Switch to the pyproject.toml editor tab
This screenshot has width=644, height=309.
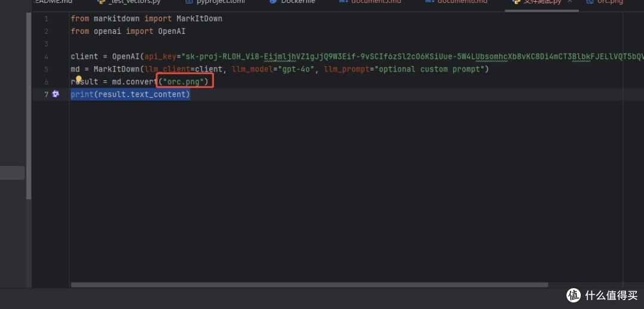click(x=216, y=2)
